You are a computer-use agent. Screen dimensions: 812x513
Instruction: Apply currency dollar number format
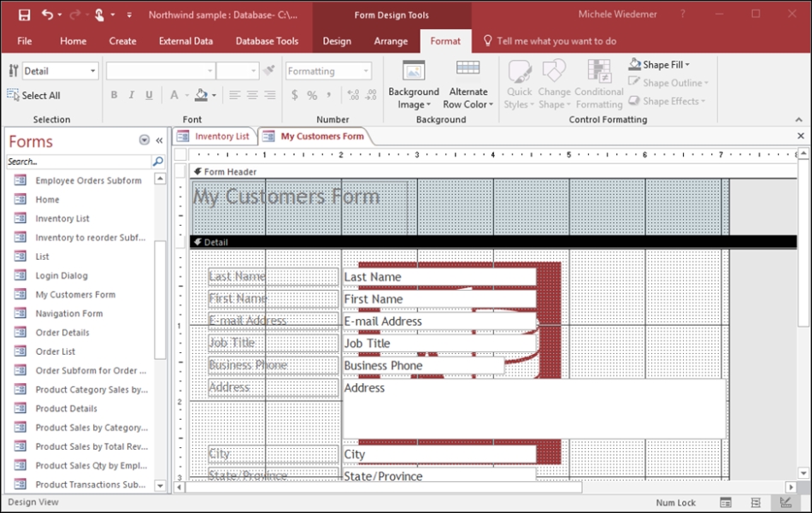coord(294,95)
